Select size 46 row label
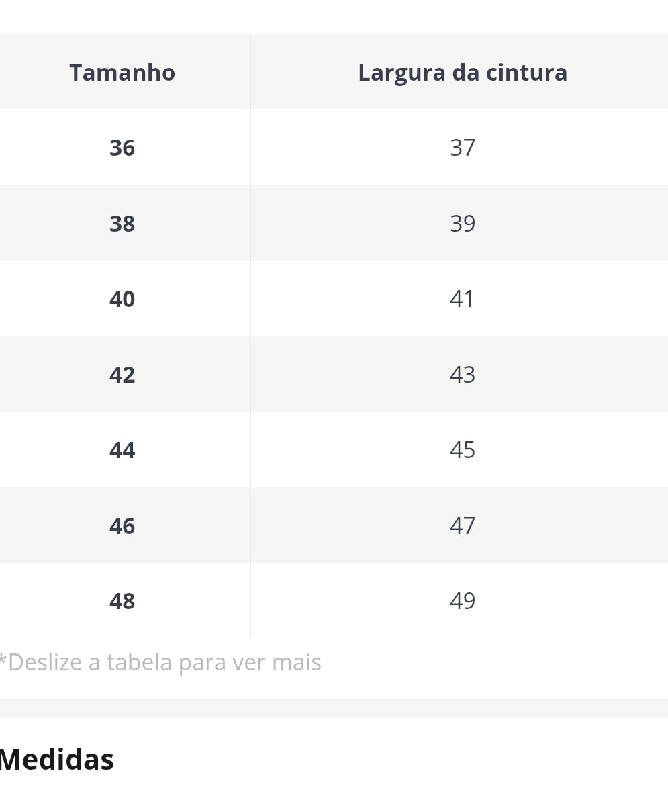The image size is (668, 812). tap(122, 525)
